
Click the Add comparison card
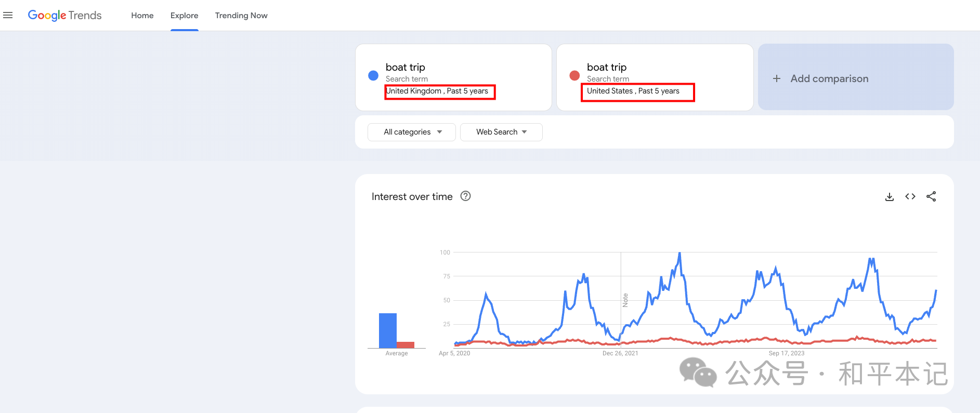856,77
